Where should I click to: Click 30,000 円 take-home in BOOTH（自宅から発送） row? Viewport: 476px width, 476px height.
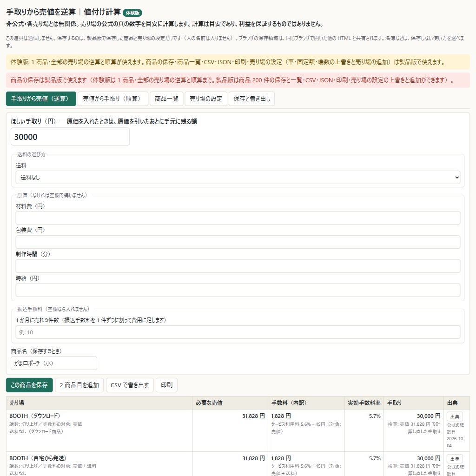[x=428, y=458]
